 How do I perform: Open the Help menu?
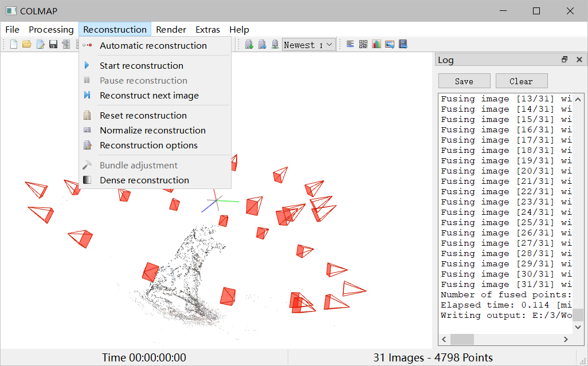click(239, 30)
